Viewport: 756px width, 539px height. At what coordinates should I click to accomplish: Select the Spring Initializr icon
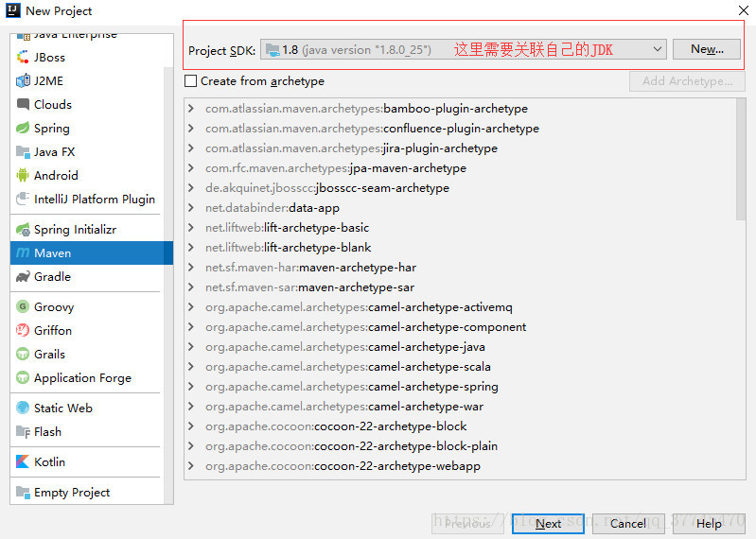coord(22,229)
